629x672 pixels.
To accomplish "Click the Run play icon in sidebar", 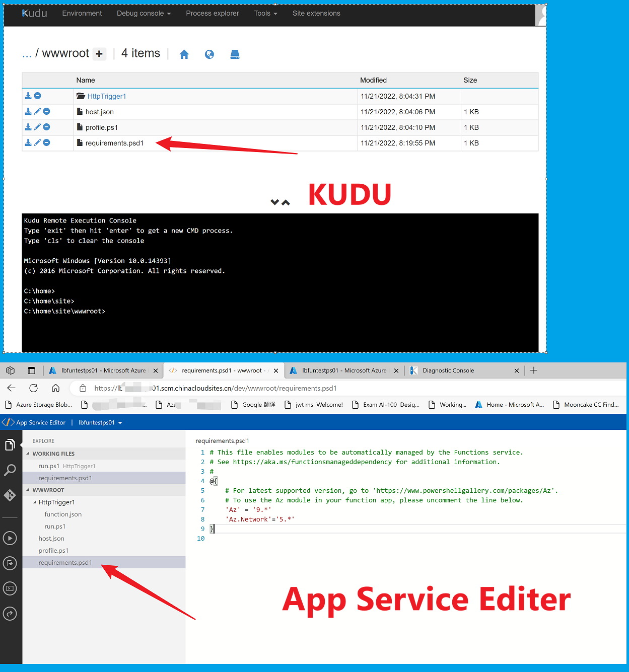I will pos(10,538).
